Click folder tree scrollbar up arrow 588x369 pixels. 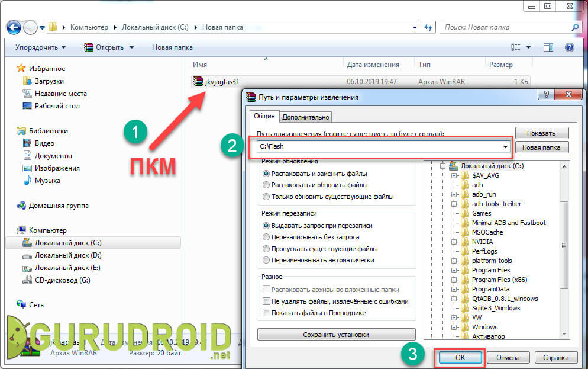pos(564,166)
